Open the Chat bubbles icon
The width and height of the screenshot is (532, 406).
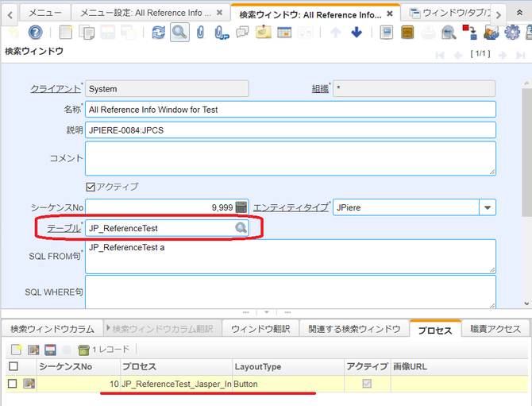coord(242,33)
